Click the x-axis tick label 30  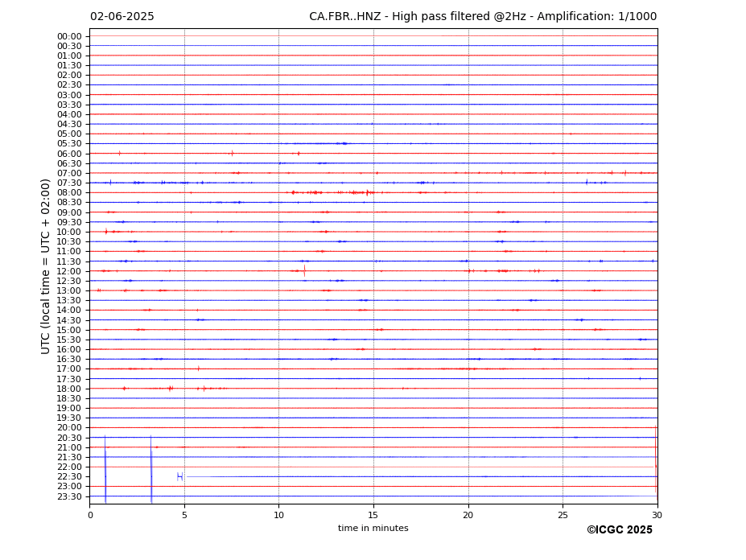(x=657, y=515)
